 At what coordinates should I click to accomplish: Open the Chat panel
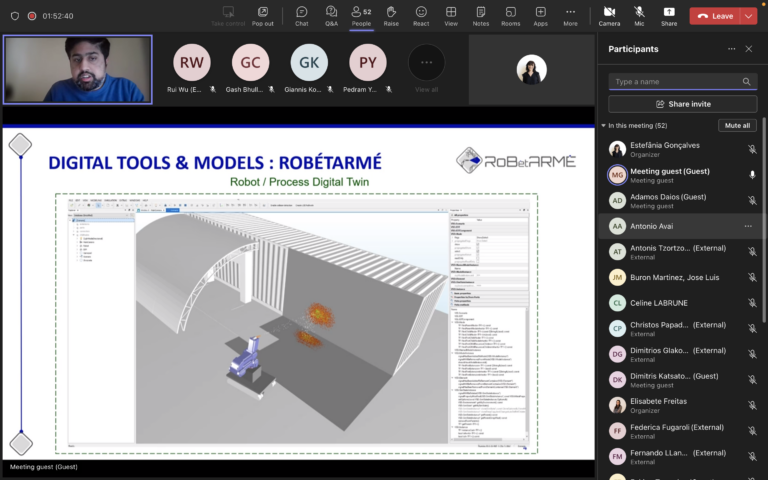coord(302,16)
